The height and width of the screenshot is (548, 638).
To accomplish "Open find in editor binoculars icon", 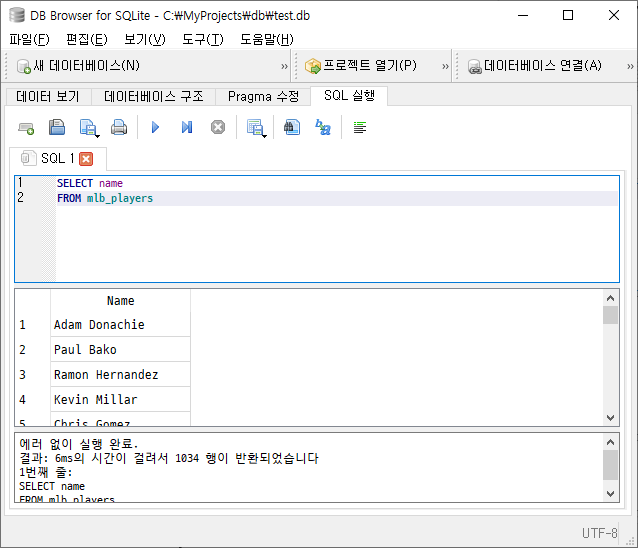I will (292, 127).
